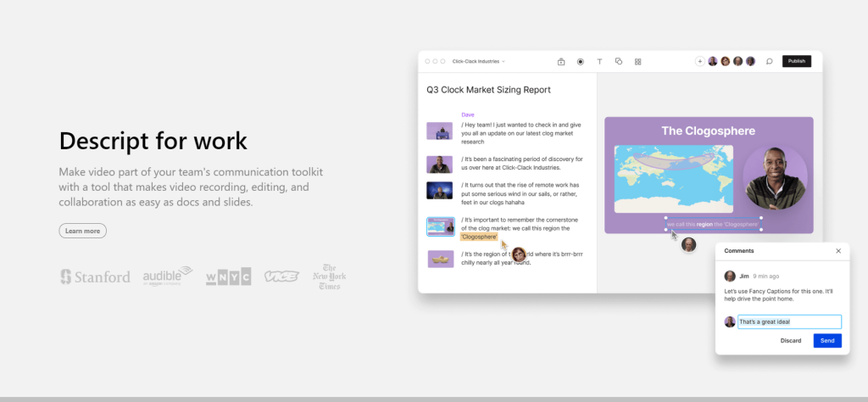Click the record button icon in toolbar

tap(581, 61)
